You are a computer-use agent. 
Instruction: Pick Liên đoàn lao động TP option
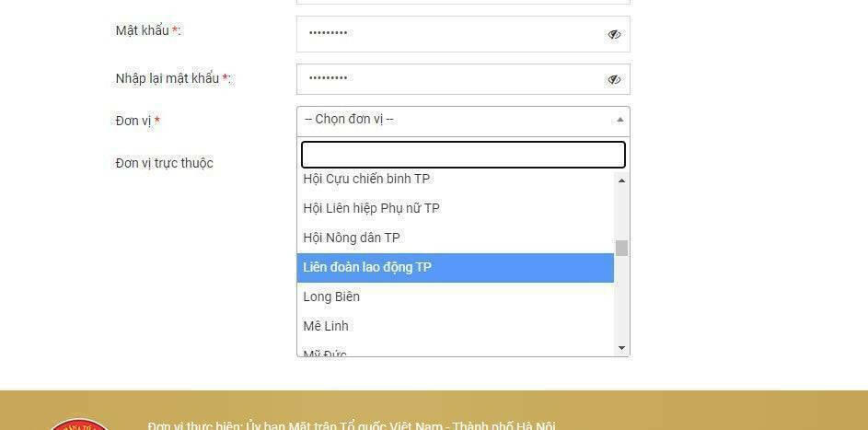455,267
